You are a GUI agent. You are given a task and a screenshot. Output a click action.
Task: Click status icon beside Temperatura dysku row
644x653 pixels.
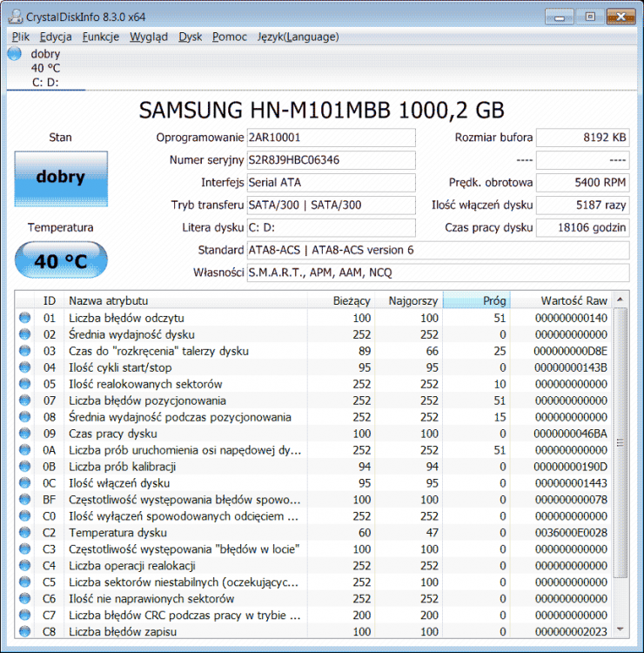coord(24,533)
